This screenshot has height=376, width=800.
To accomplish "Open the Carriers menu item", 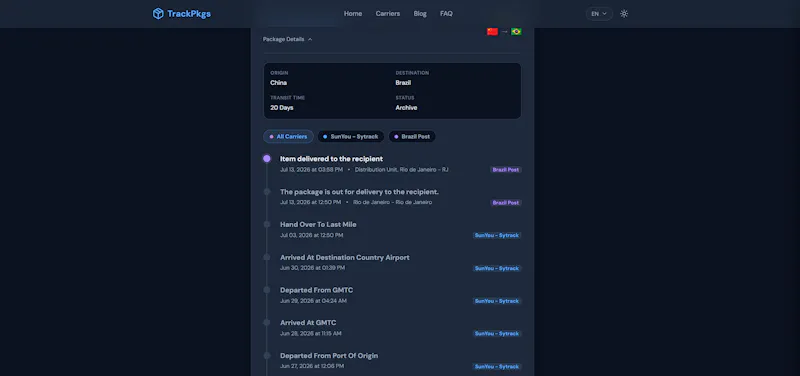I will click(388, 14).
